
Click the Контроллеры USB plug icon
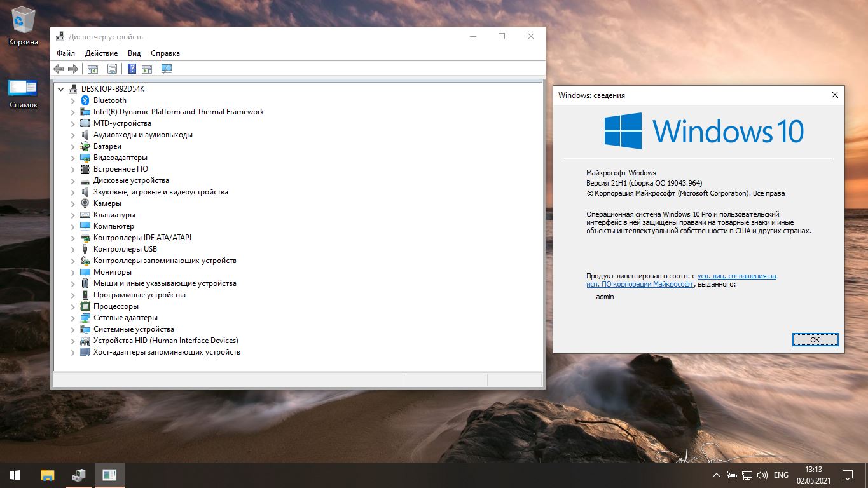click(x=85, y=249)
